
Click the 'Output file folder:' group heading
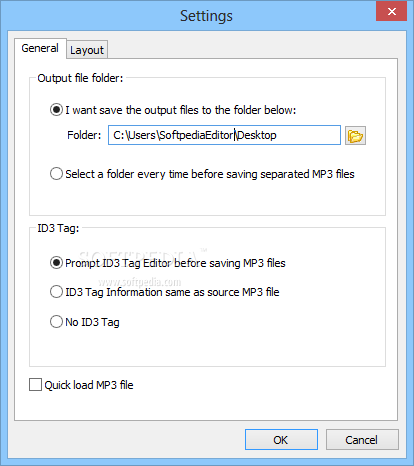coord(80,78)
